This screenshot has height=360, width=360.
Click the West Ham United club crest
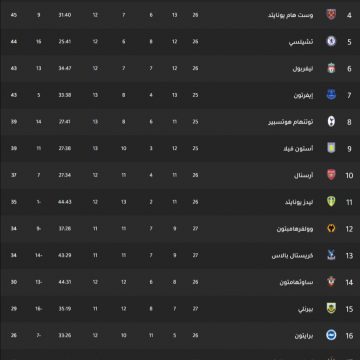pos(331,15)
